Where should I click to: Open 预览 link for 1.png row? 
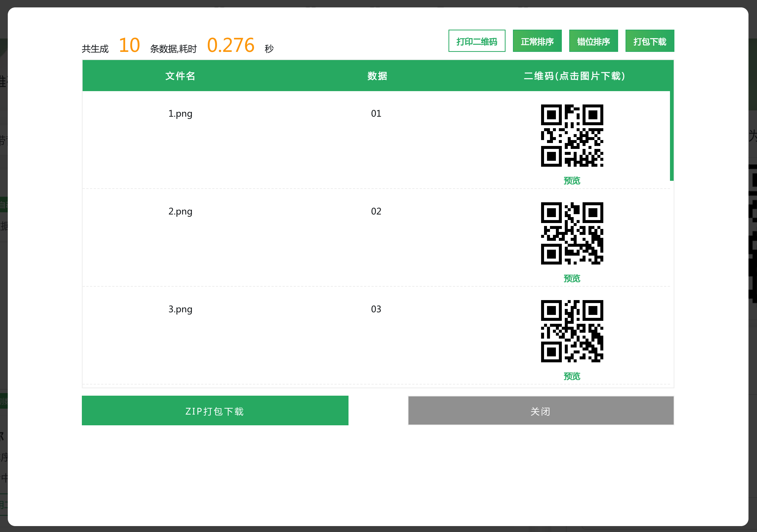point(572,180)
